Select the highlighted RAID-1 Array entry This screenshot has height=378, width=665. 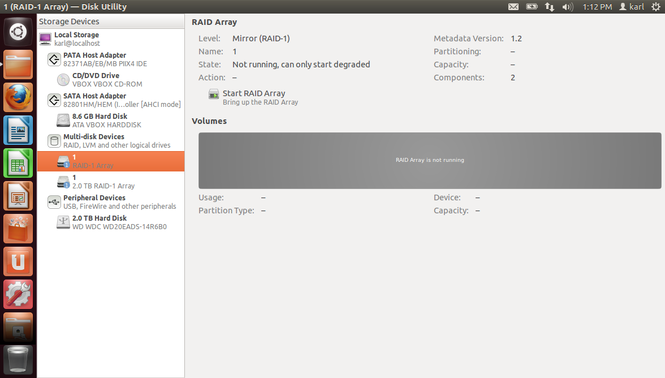(111, 161)
